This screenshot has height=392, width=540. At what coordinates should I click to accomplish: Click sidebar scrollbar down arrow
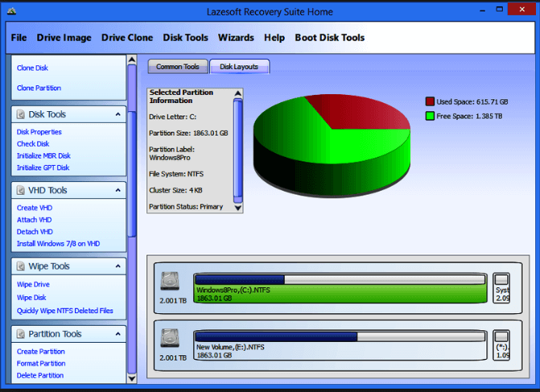131,378
